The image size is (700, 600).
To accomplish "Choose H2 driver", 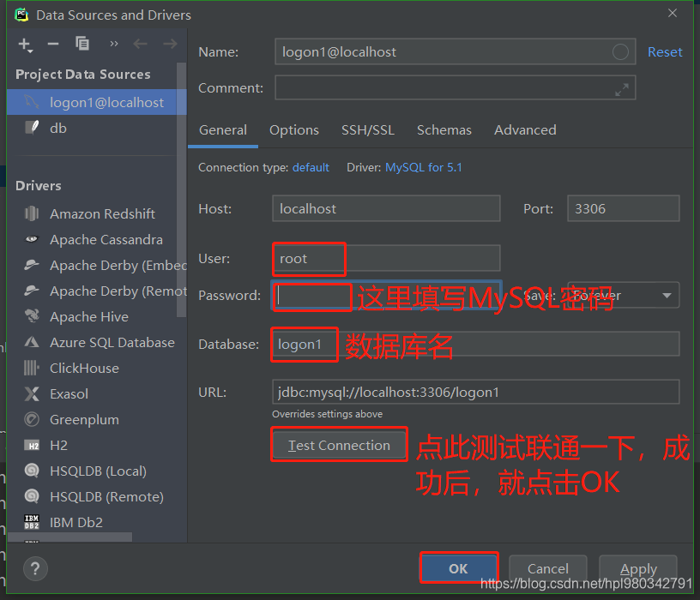I will click(96, 445).
